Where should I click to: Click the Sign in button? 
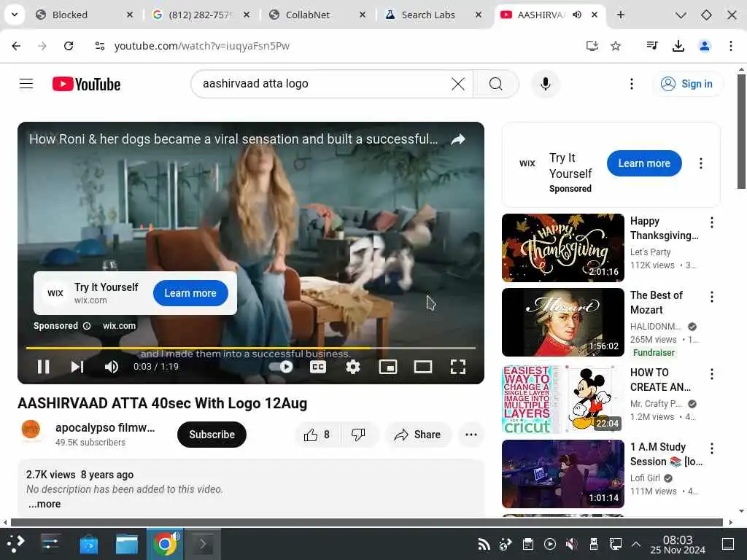click(x=686, y=84)
